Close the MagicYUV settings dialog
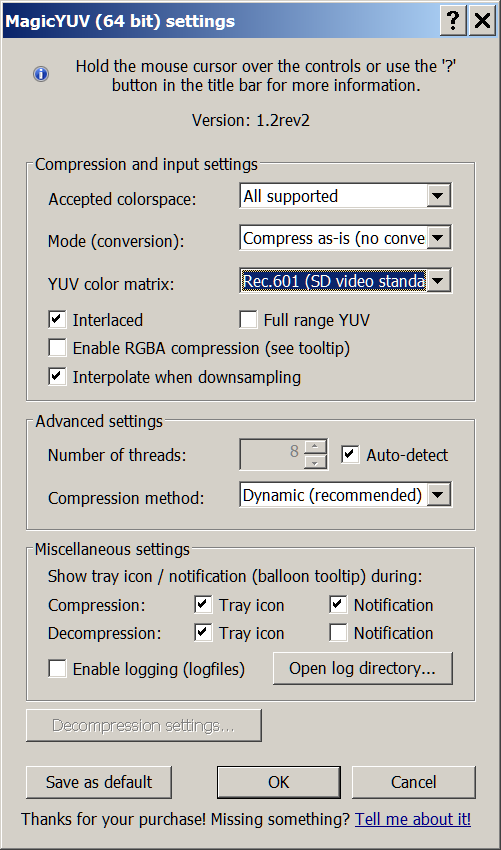 482,21
